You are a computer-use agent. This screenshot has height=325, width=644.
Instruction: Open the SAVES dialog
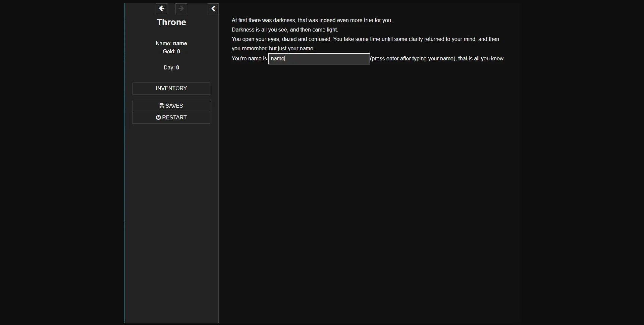click(171, 106)
